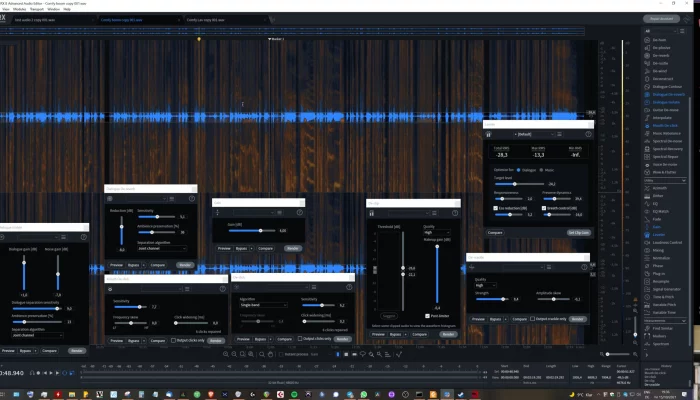Open the Help menu
The height and width of the screenshot is (400, 700).
[x=67, y=9]
